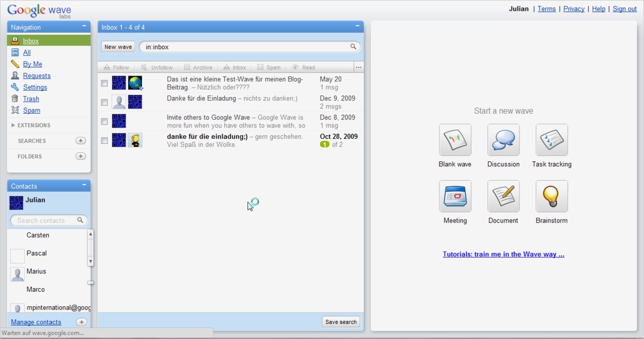Start a Meeting wave

point(455,196)
